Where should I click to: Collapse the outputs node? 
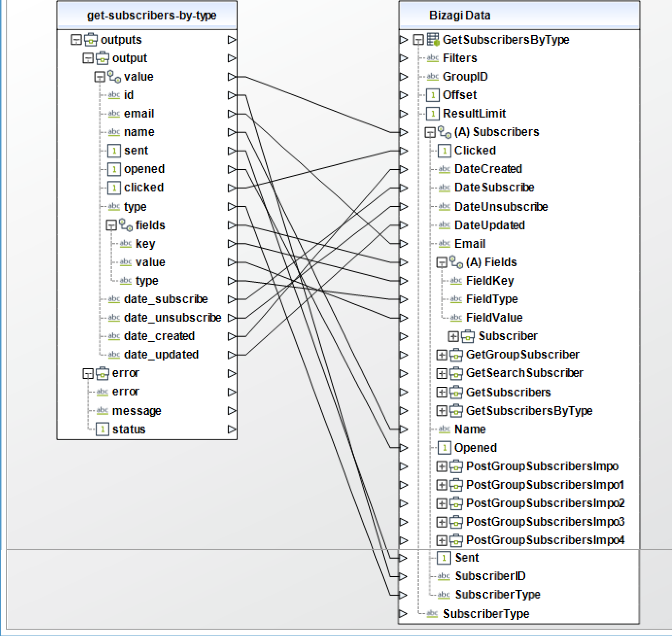pyautogui.click(x=76, y=40)
